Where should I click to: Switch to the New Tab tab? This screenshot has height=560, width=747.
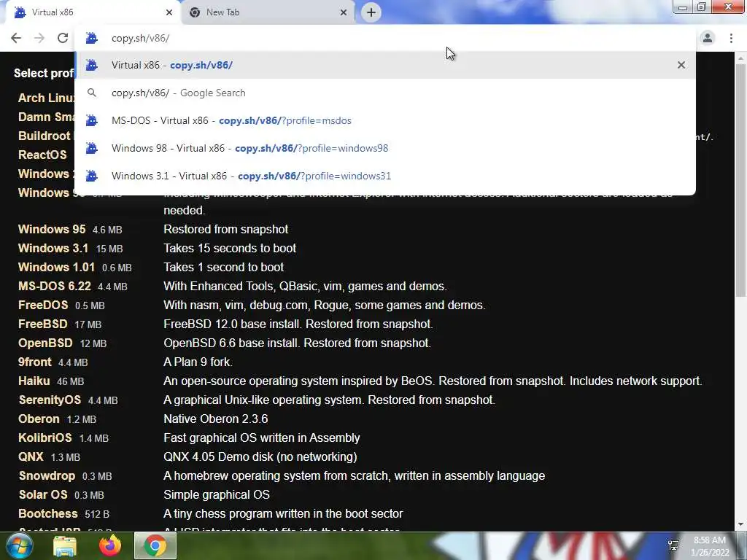(x=267, y=12)
